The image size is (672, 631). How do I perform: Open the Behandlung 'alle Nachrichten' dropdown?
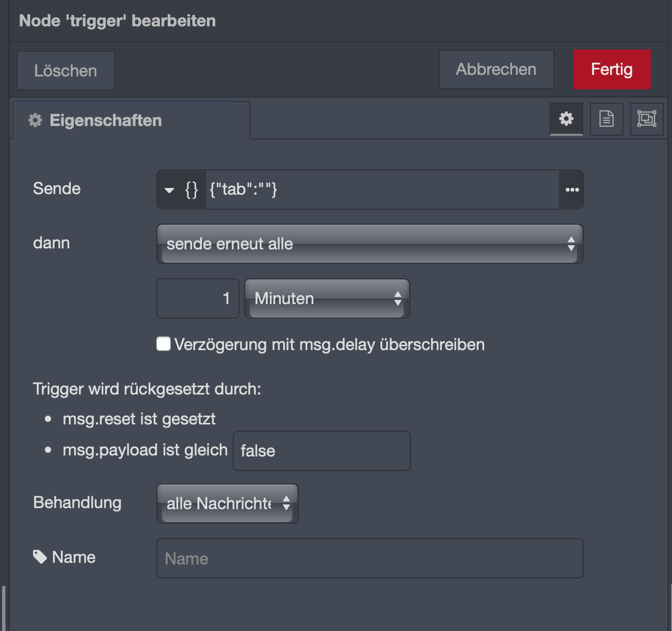[x=228, y=503]
